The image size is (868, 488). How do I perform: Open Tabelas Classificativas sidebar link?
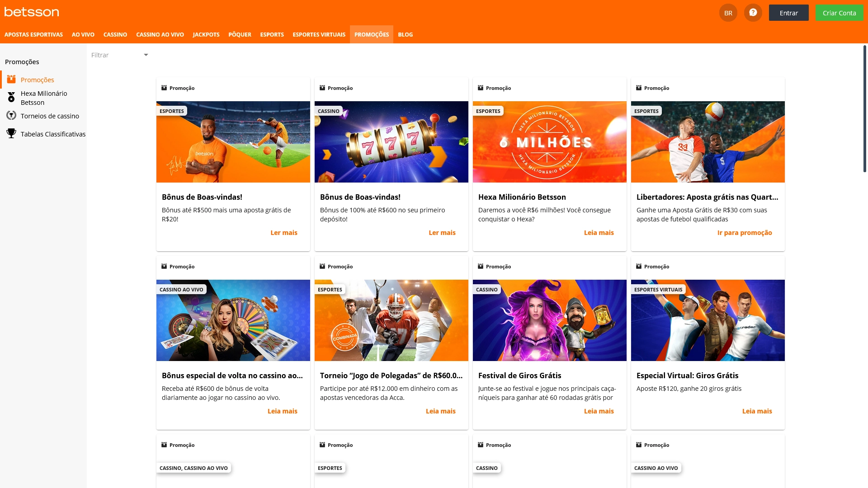pos(53,134)
